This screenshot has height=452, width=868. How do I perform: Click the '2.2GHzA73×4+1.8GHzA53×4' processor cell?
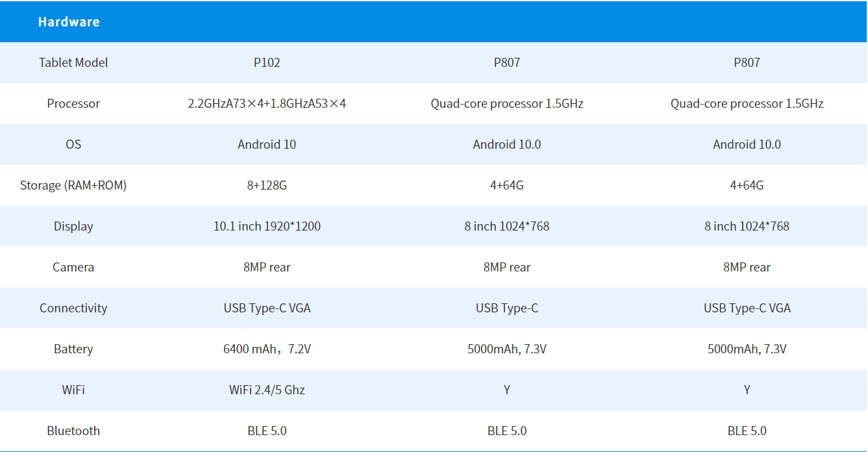click(x=267, y=103)
